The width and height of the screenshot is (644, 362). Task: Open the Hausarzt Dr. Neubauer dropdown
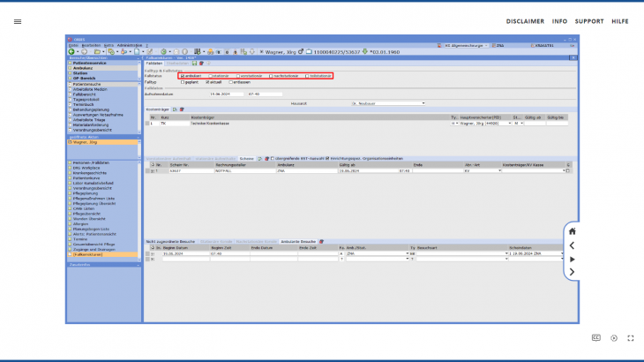click(387, 102)
